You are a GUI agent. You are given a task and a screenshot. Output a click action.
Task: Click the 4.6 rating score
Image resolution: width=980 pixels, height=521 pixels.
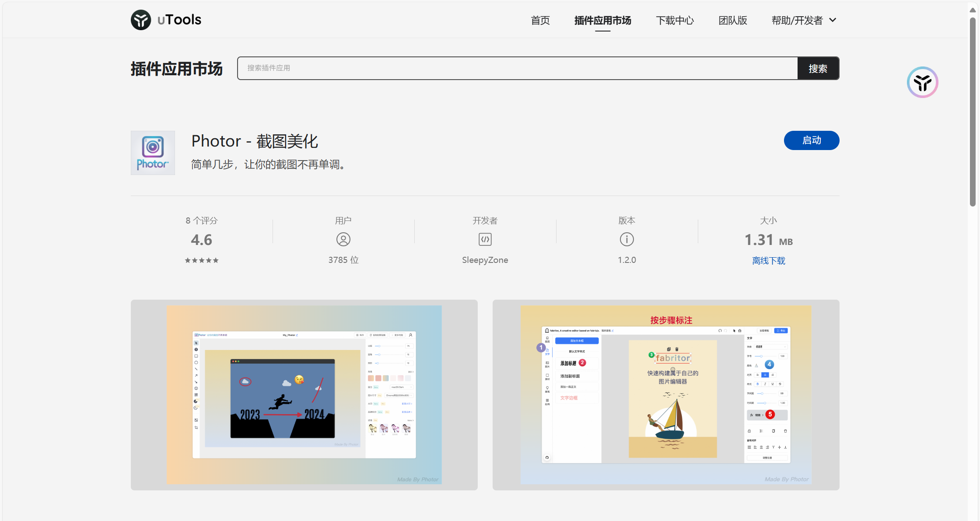click(201, 240)
